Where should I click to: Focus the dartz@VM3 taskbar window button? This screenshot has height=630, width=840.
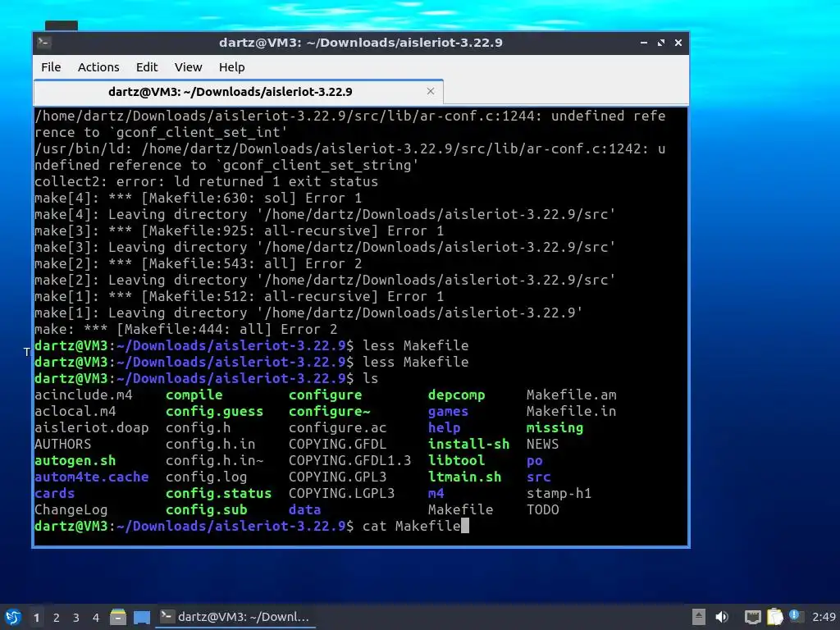coord(235,617)
